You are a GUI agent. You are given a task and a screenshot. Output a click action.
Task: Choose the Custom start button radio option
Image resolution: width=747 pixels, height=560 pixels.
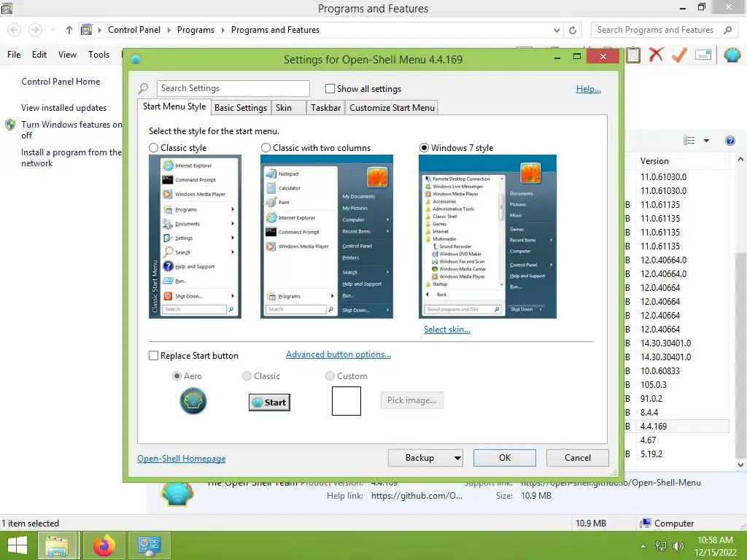coord(330,376)
